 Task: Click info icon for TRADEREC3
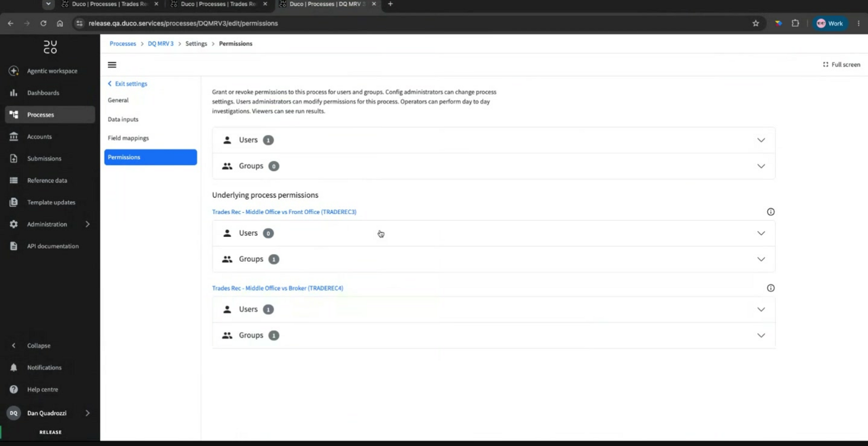[x=770, y=212]
